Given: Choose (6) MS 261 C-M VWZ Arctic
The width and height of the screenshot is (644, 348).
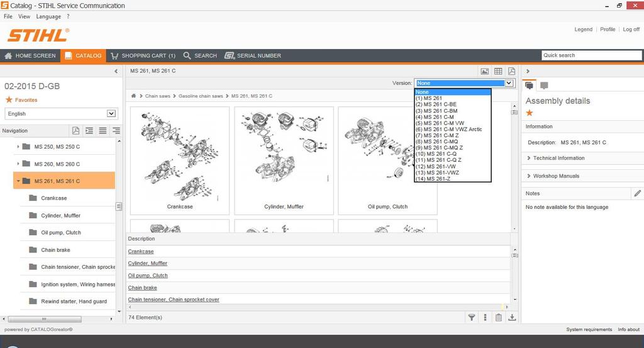Looking at the screenshot, I should 453,129.
